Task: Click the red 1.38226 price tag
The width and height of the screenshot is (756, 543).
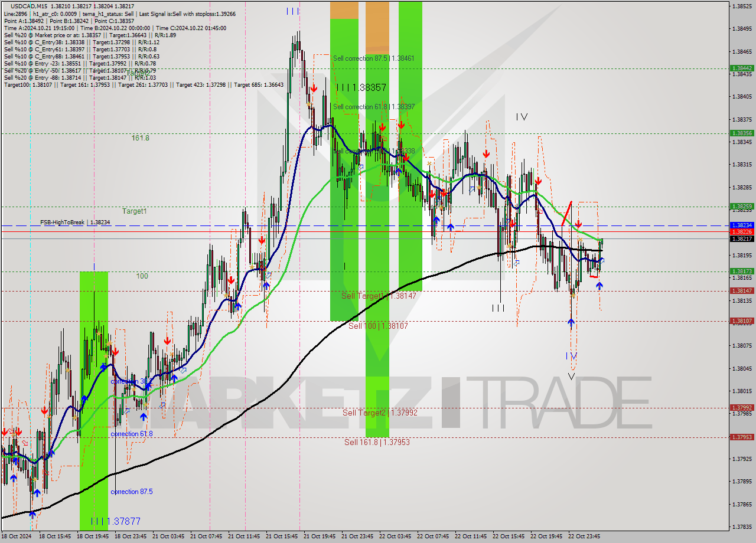Action: [742, 232]
